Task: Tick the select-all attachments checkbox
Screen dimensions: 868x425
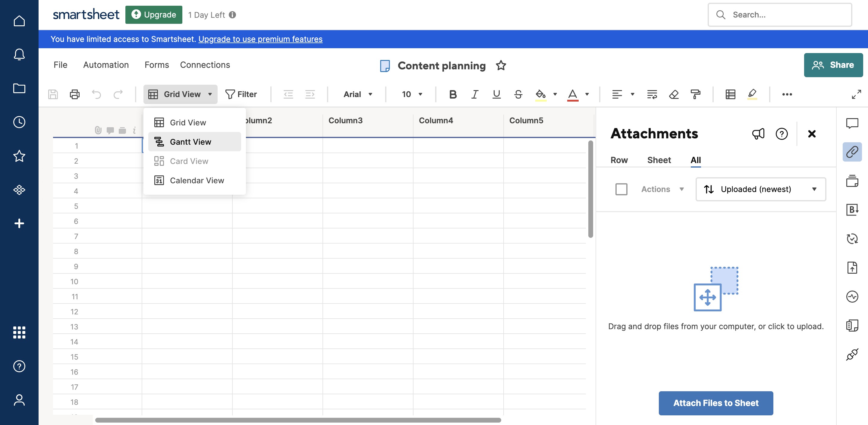Action: click(x=621, y=189)
